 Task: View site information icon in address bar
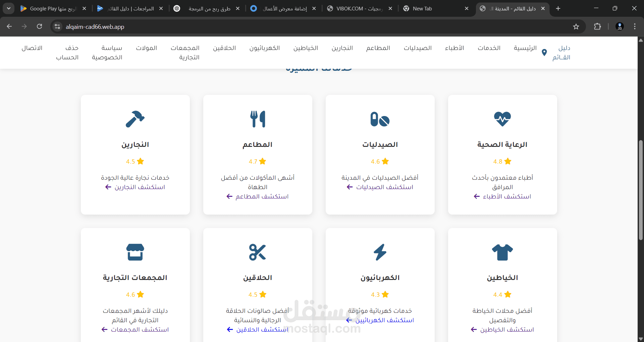[x=57, y=26]
